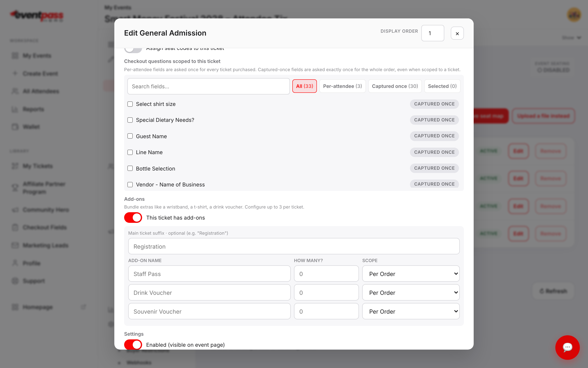Click the Reports chart icon
This screenshot has width=588, height=368.
point(15,109)
